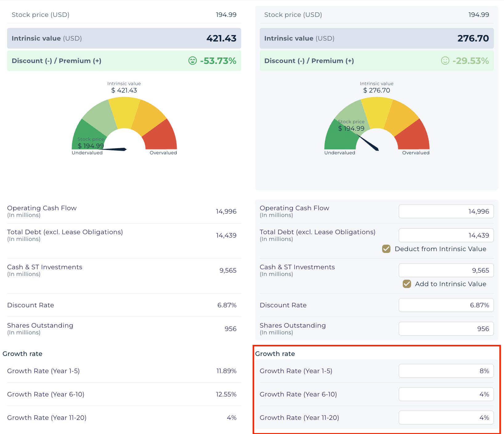This screenshot has width=504, height=434.
Task: Click the red Overvalued segment on right gauge
Action: [414, 137]
